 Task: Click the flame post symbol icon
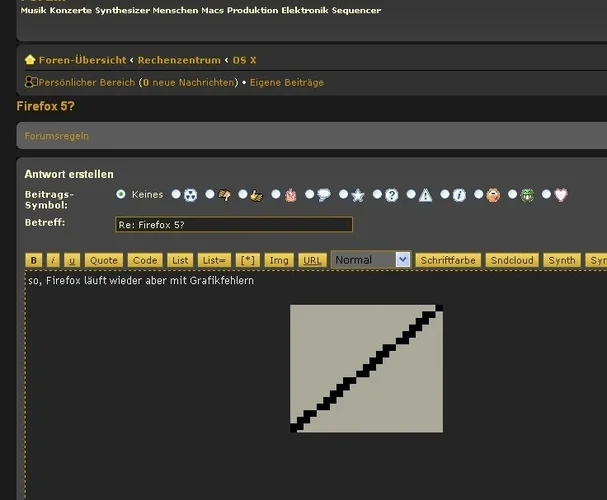pos(290,195)
